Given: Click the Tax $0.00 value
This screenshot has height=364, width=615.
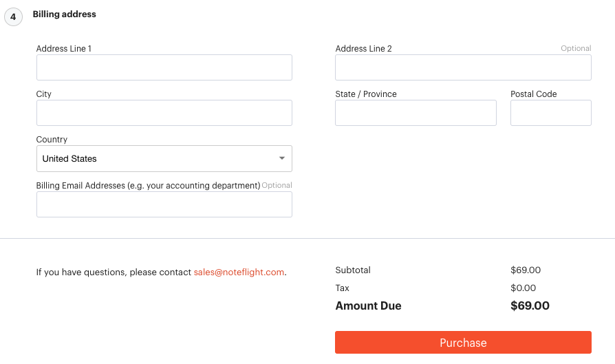Looking at the screenshot, I should click(x=524, y=288).
